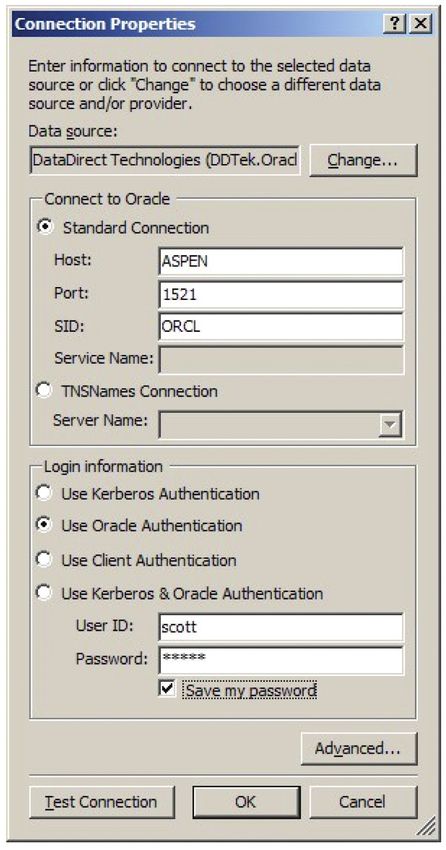Choose Use Oracle Authentication

[43, 525]
